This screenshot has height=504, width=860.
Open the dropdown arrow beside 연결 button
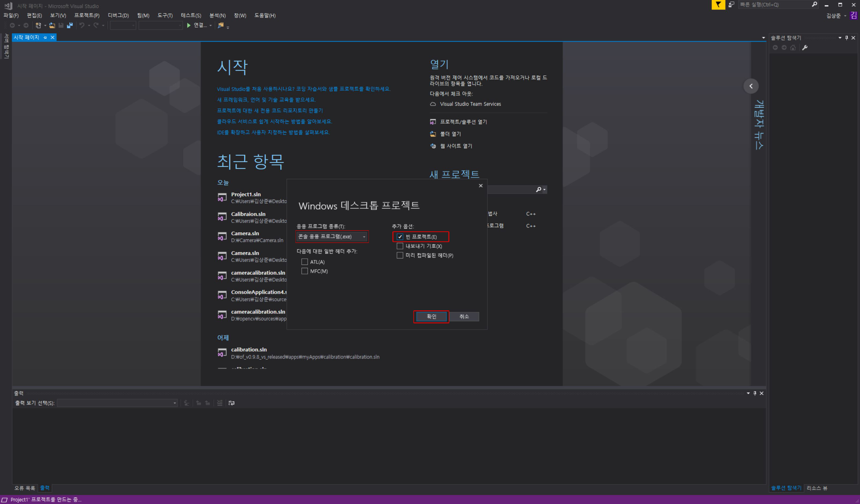click(x=210, y=25)
